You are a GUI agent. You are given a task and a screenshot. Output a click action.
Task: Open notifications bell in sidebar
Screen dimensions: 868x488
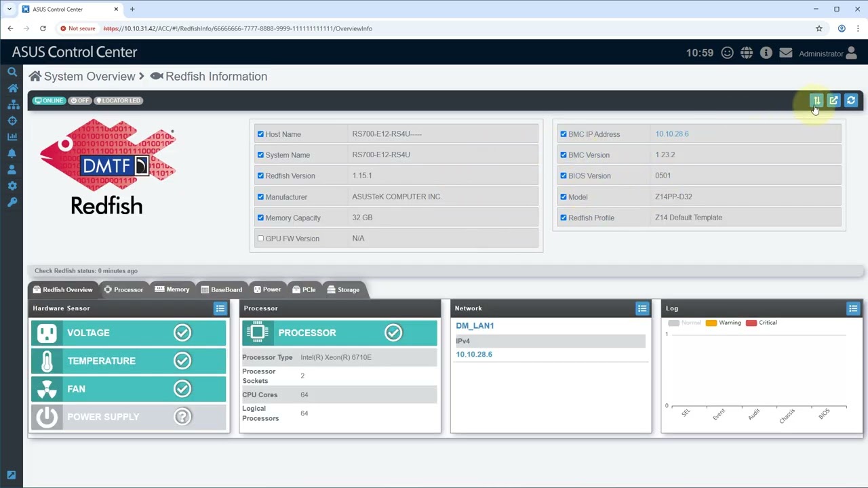[x=12, y=153]
